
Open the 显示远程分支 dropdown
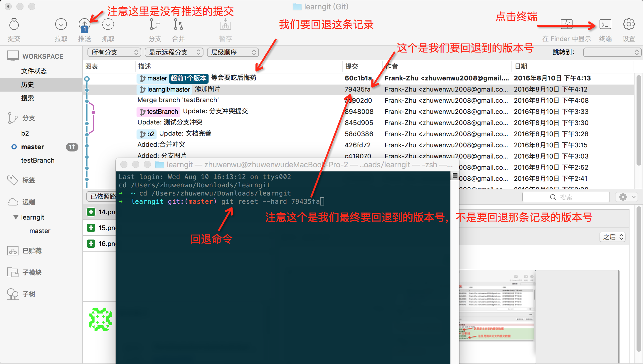pyautogui.click(x=174, y=52)
